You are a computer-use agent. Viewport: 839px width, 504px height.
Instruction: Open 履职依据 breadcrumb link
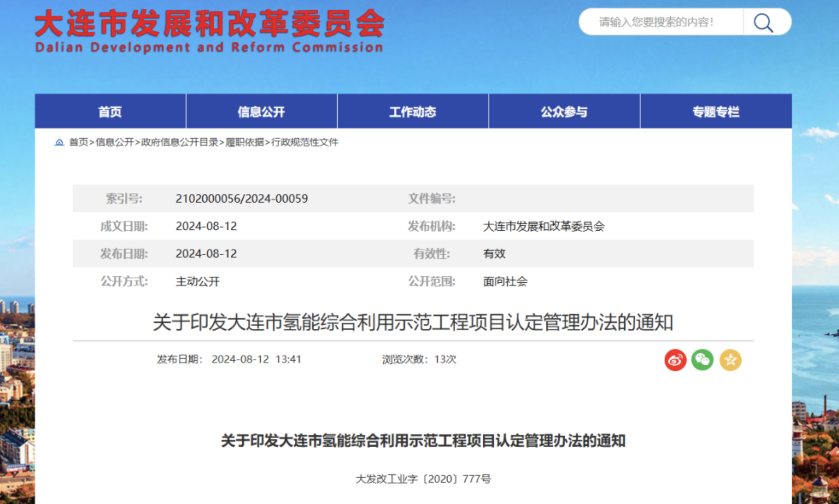coord(245,142)
